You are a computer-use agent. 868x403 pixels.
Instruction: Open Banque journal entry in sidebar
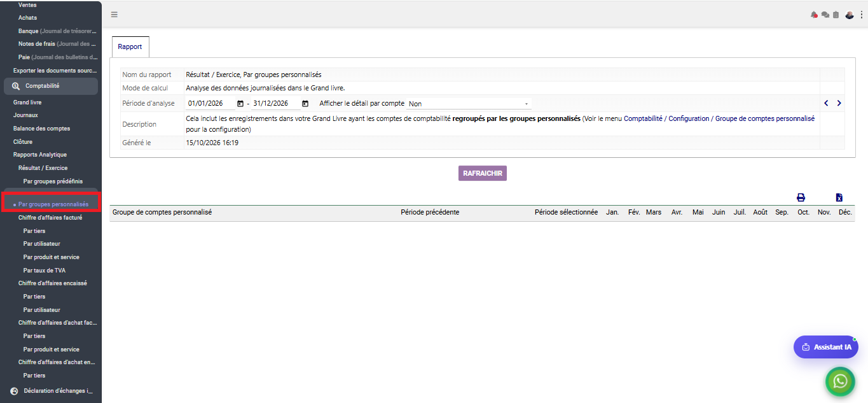(x=57, y=31)
